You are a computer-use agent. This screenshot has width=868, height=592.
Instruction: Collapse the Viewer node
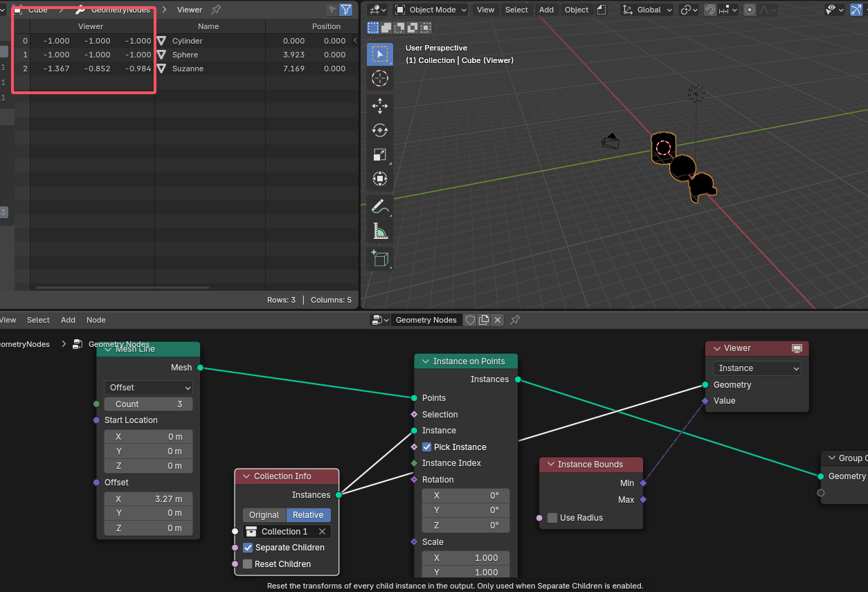tap(716, 348)
